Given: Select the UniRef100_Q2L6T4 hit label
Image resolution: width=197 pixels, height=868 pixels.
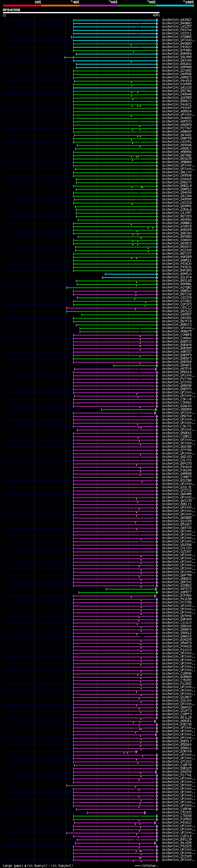Looking at the screenshot, I should coord(177,277).
